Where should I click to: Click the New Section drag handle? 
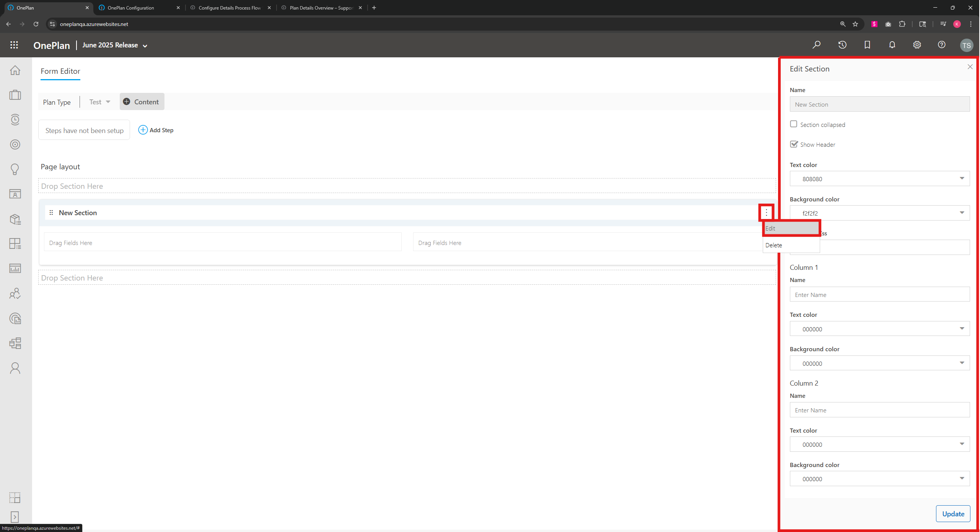[x=51, y=213]
